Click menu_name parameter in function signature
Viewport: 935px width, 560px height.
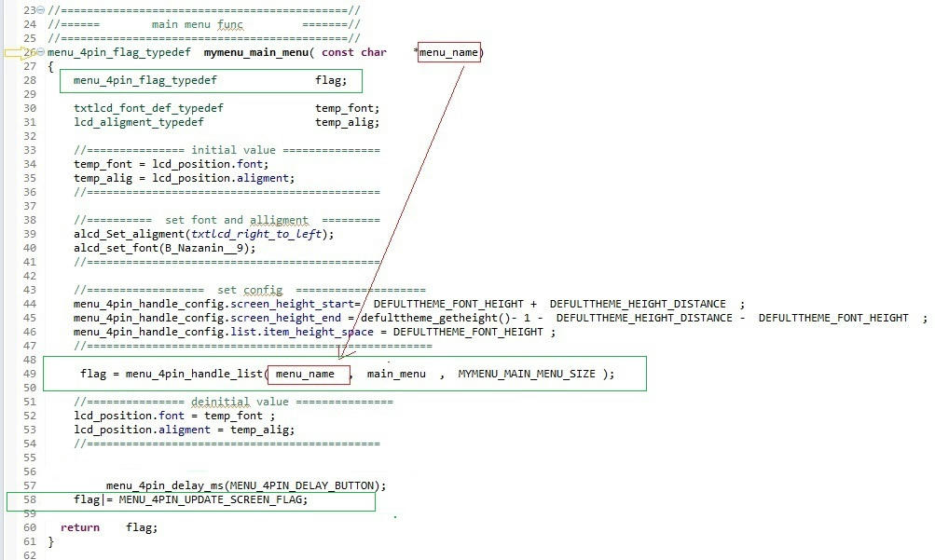pos(448,52)
